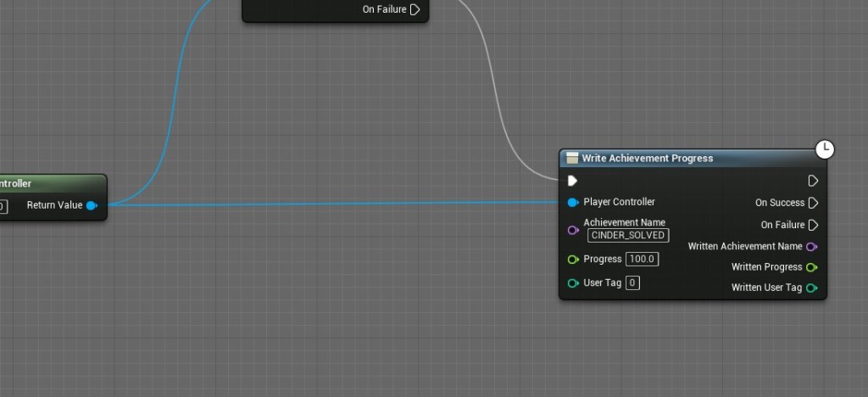Click the teal User Tag input pin

click(x=573, y=283)
